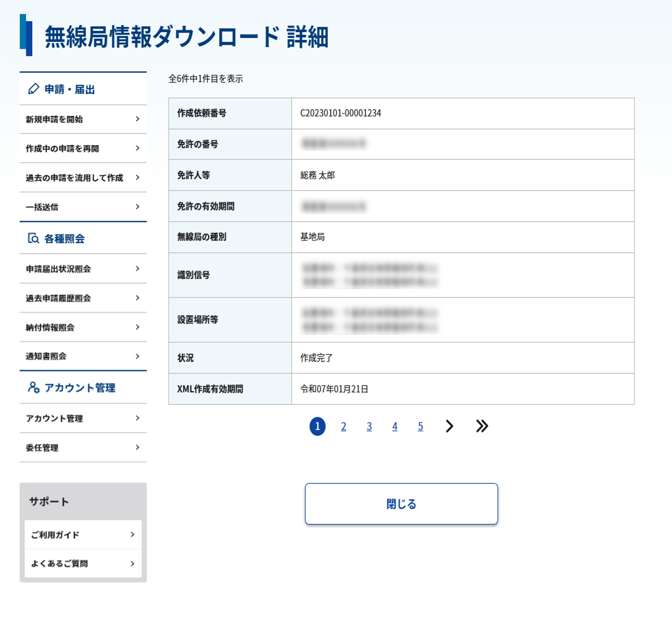672x640 pixels.
Task: Click the chevron on 一括送信 row
Action: point(137,207)
